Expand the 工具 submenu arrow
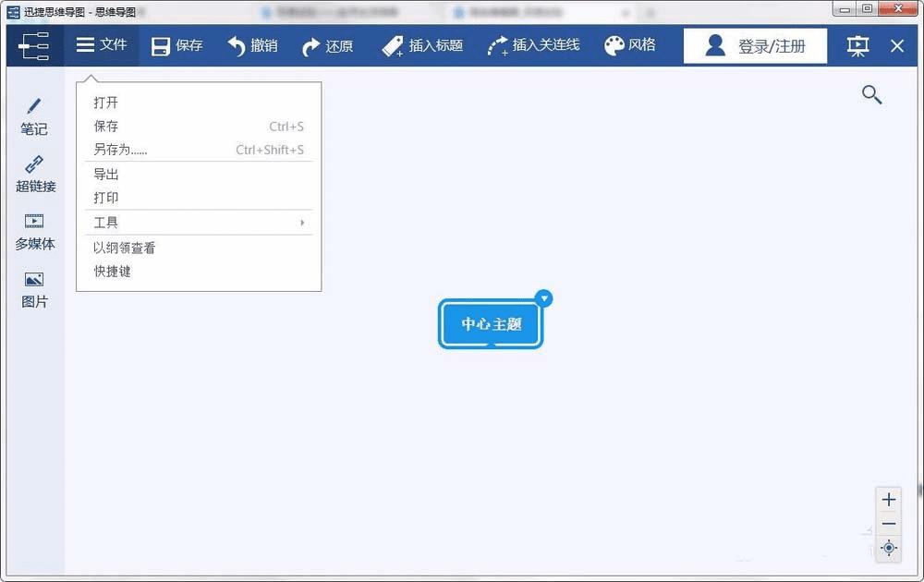This screenshot has width=924, height=582. click(302, 223)
